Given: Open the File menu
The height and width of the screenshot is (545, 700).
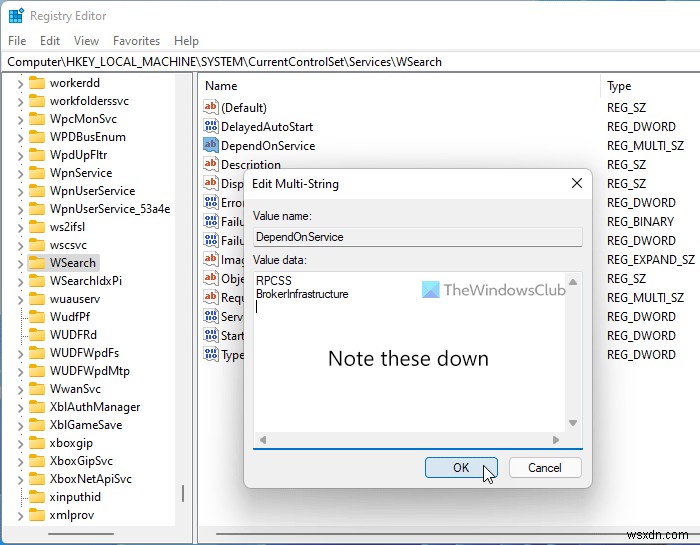Looking at the screenshot, I should (17, 41).
